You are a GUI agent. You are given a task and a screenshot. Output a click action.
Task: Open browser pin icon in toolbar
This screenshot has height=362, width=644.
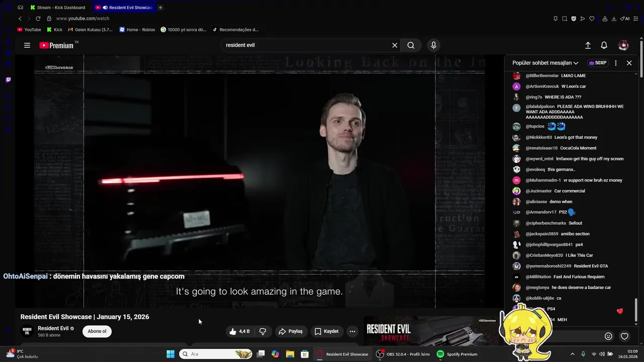point(555,19)
